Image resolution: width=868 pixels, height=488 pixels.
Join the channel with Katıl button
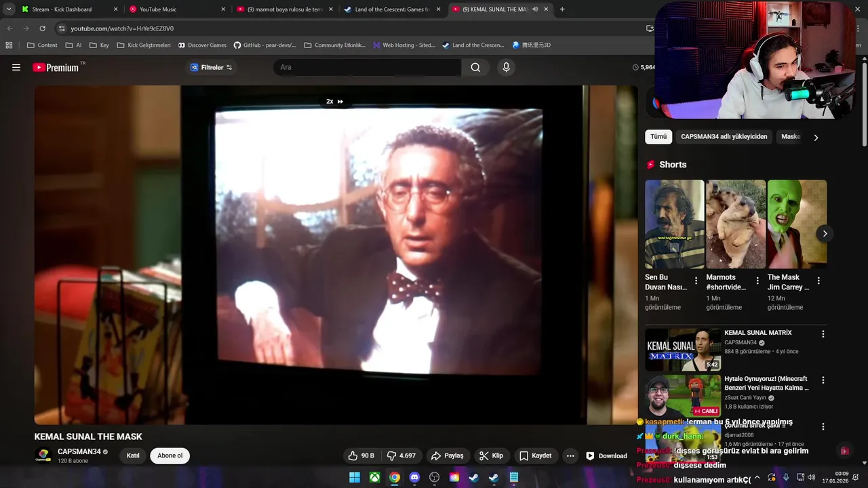pyautogui.click(x=133, y=455)
